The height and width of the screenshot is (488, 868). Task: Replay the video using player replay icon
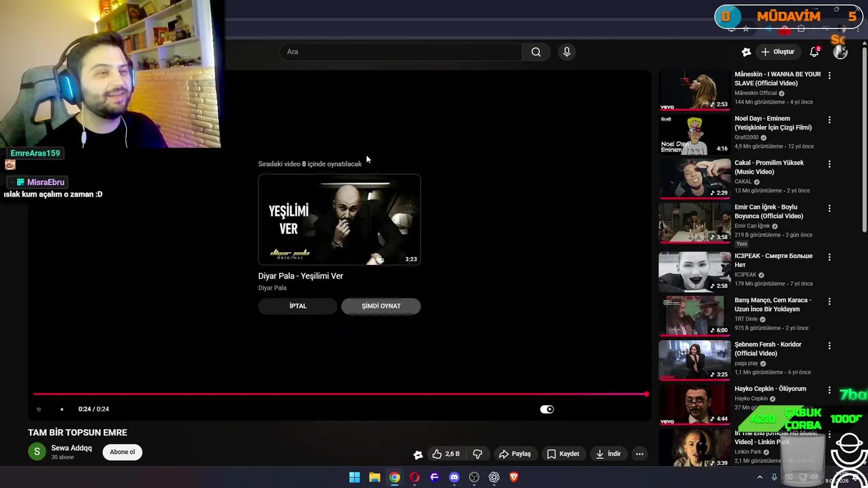[39, 409]
